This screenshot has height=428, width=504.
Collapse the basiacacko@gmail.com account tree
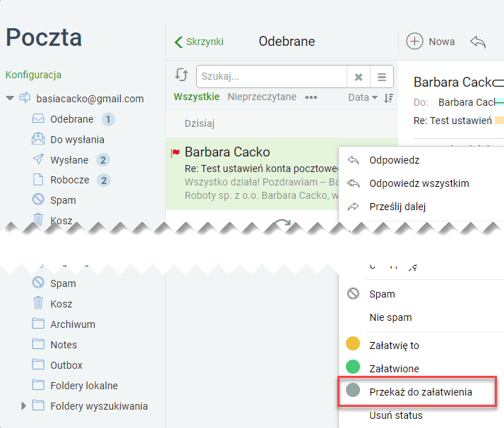click(10, 98)
